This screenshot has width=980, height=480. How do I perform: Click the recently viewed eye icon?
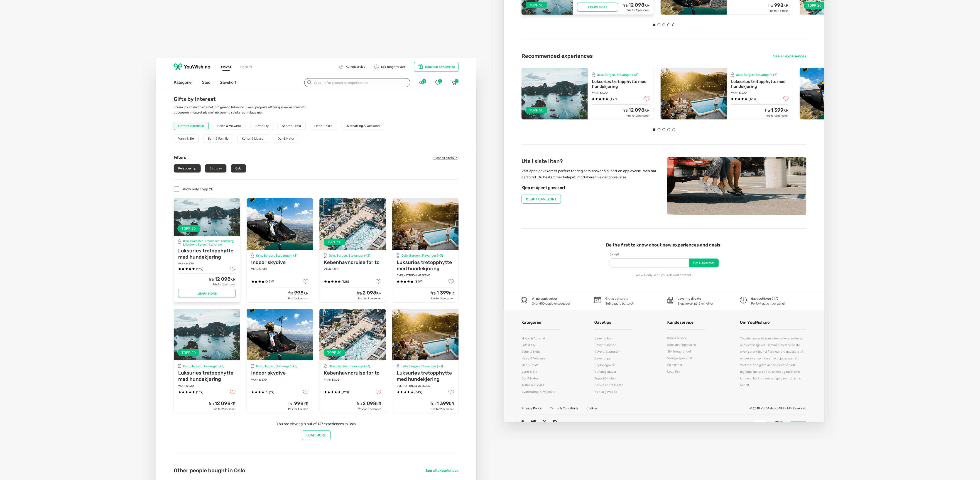[x=421, y=83]
